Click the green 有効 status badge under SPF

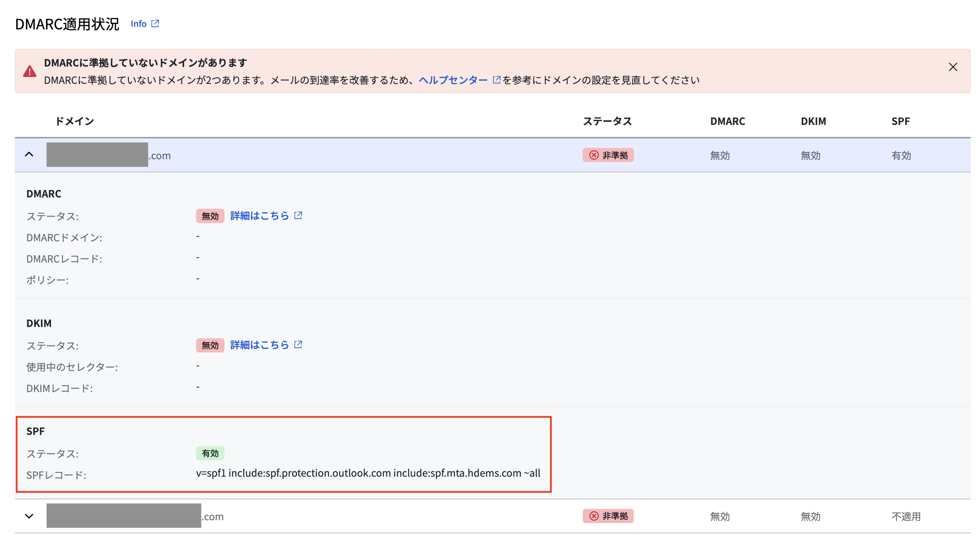[210, 453]
